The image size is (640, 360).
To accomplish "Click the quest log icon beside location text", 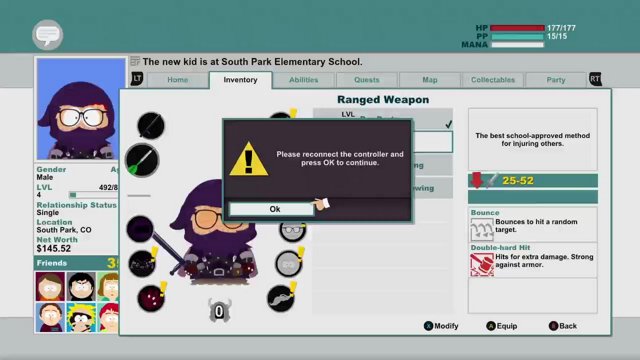I will click(x=135, y=62).
